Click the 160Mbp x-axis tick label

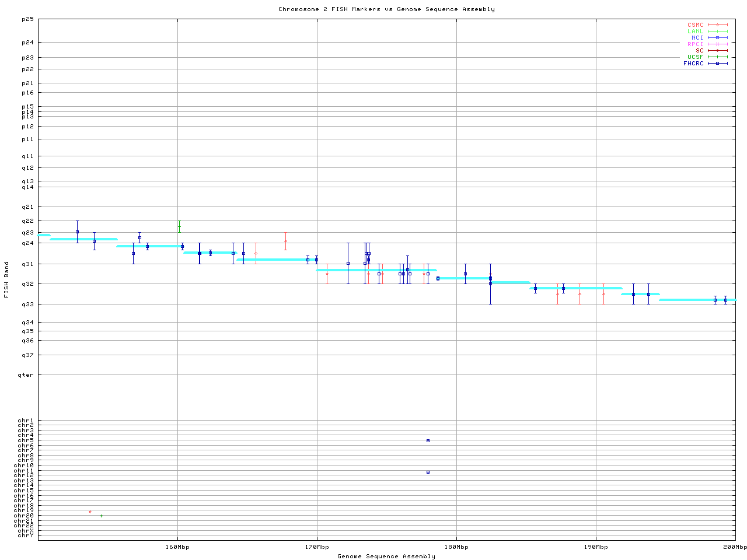pos(177,547)
